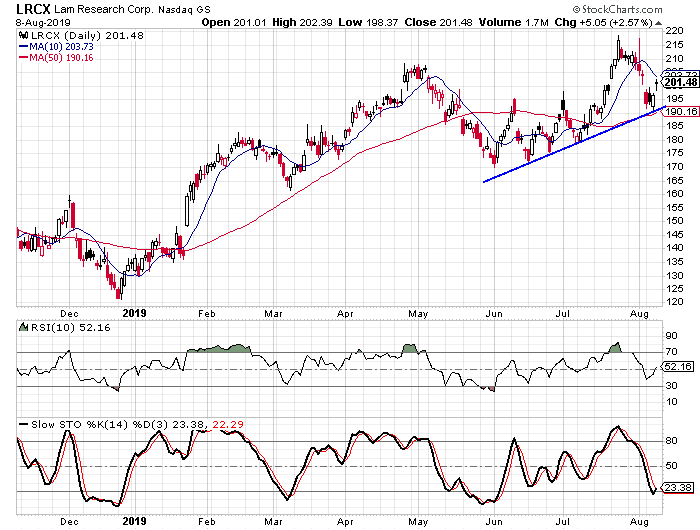Click the 201.48 current price tag
Screen dimensions: 700x530
[676, 82]
